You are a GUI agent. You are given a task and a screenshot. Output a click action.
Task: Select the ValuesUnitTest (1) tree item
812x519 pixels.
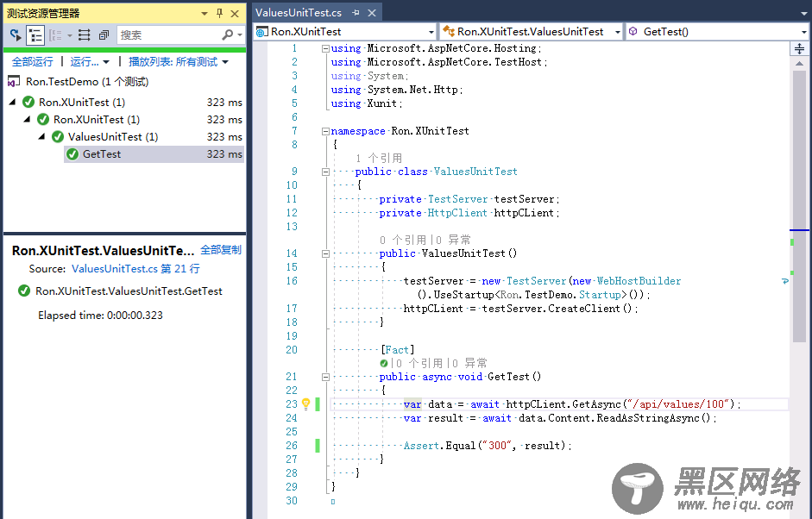(x=113, y=136)
